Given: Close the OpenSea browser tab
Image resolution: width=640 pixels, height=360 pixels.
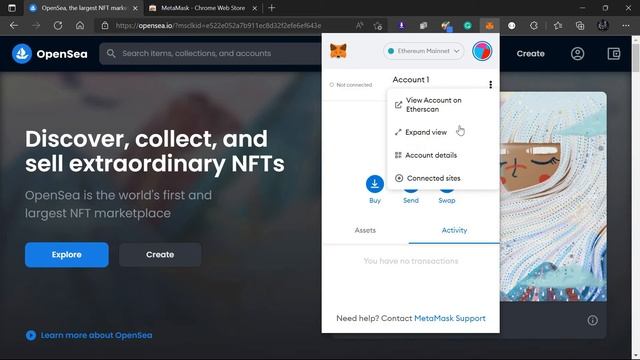Looking at the screenshot, I should (x=136, y=8).
